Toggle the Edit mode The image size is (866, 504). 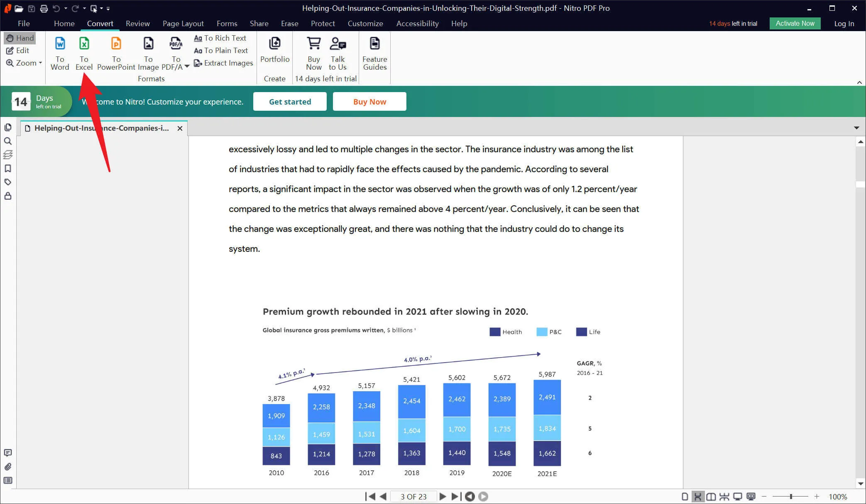coord(18,50)
